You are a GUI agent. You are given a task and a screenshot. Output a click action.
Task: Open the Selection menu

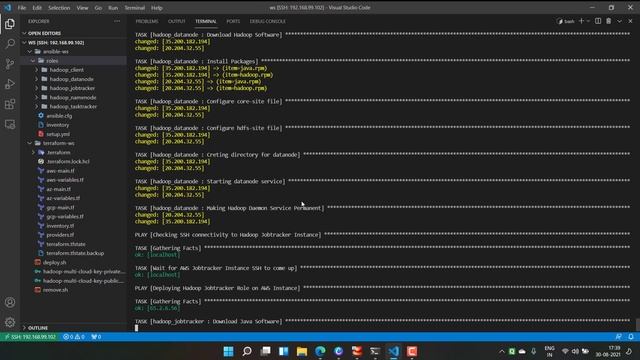59,8
